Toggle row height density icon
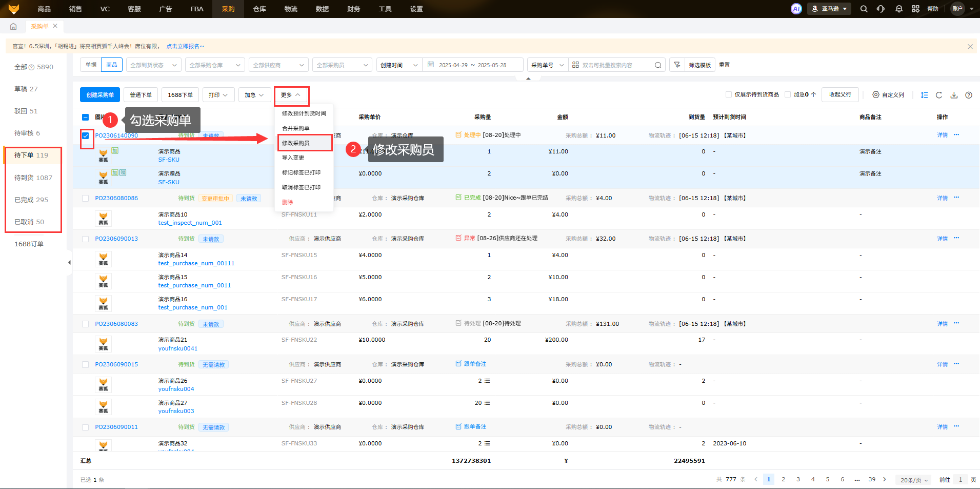Screen dimensions: 980x489 [924, 95]
